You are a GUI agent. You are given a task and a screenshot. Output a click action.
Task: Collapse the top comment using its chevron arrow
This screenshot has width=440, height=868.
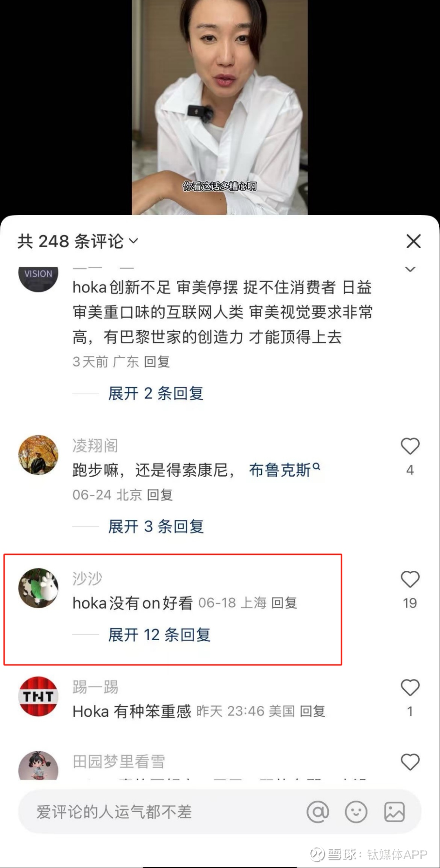coord(410,269)
